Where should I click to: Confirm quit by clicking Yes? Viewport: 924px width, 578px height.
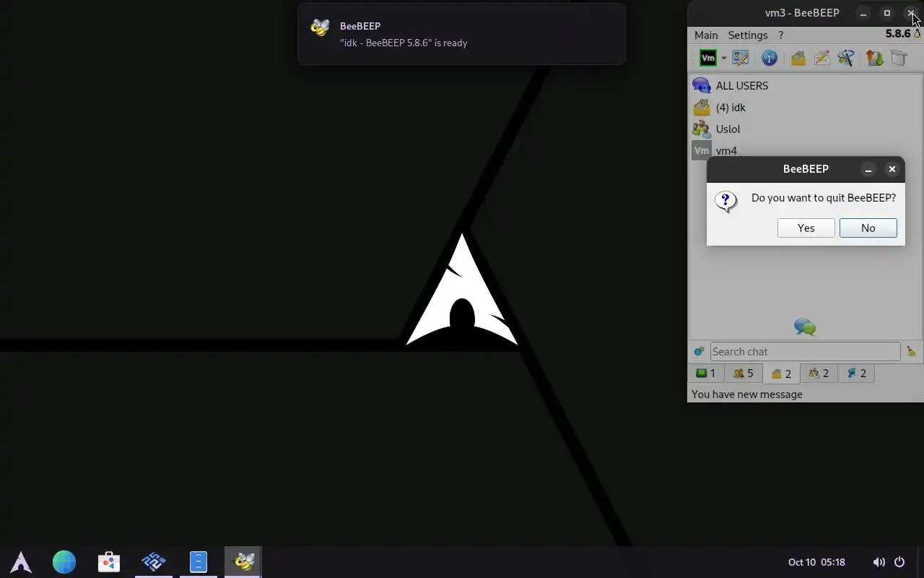click(x=806, y=228)
